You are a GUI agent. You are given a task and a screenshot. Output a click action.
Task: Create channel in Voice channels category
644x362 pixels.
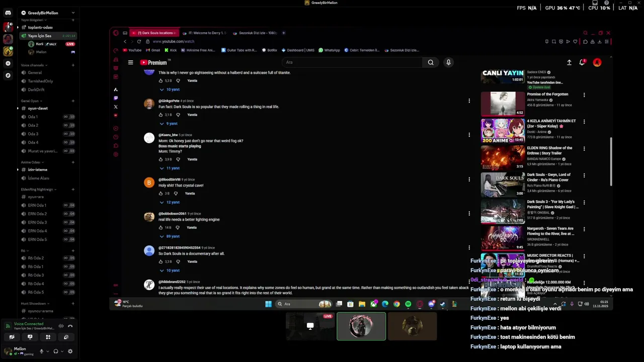pos(73,65)
